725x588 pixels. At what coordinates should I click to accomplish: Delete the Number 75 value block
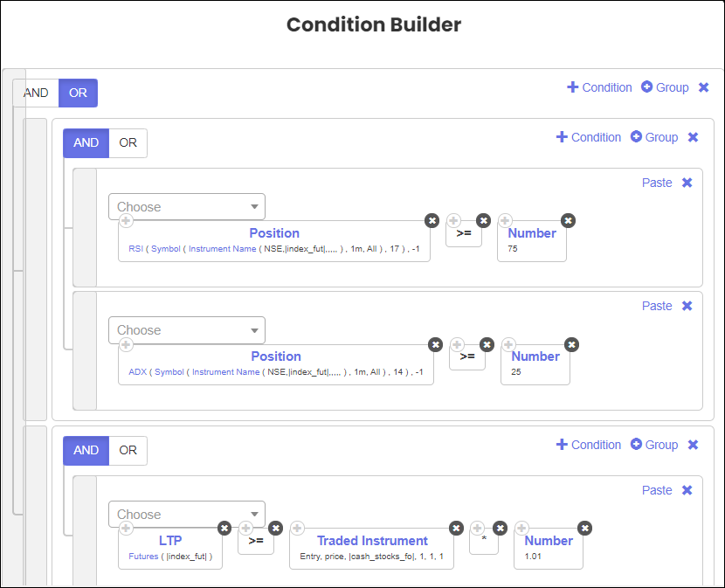click(x=568, y=220)
